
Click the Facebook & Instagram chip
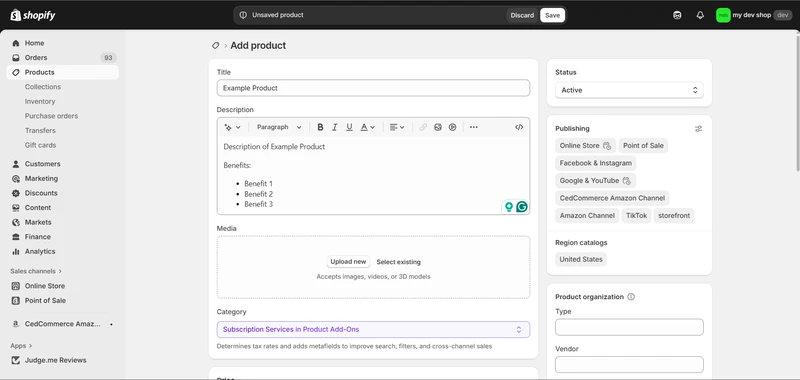pyautogui.click(x=595, y=163)
